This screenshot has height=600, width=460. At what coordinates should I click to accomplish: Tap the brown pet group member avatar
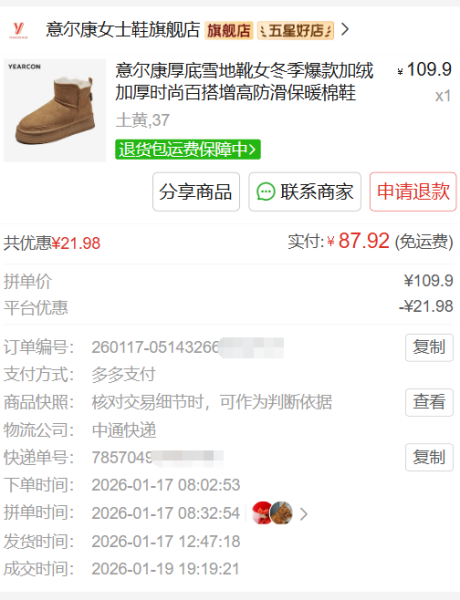(281, 513)
